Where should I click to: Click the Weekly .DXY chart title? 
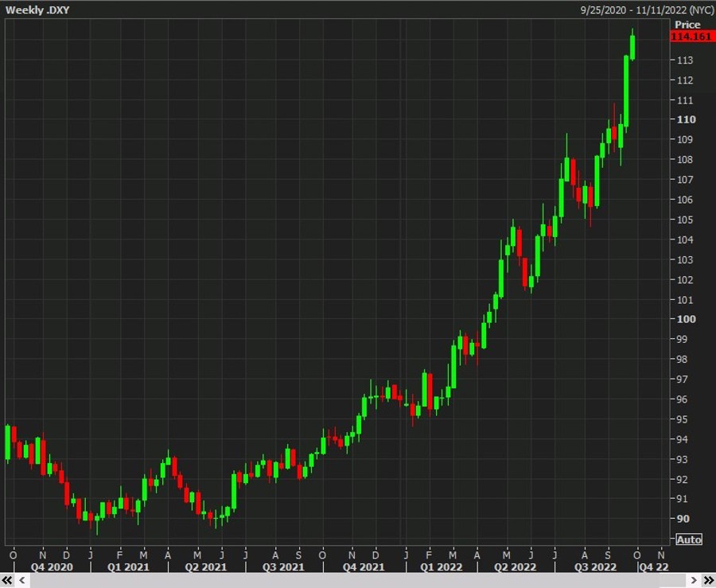coord(37,10)
